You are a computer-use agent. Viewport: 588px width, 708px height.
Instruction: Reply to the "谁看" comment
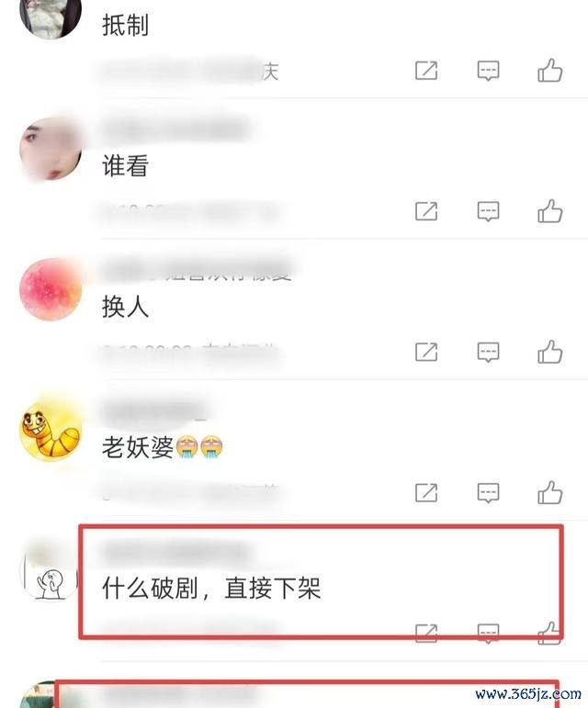click(x=488, y=211)
